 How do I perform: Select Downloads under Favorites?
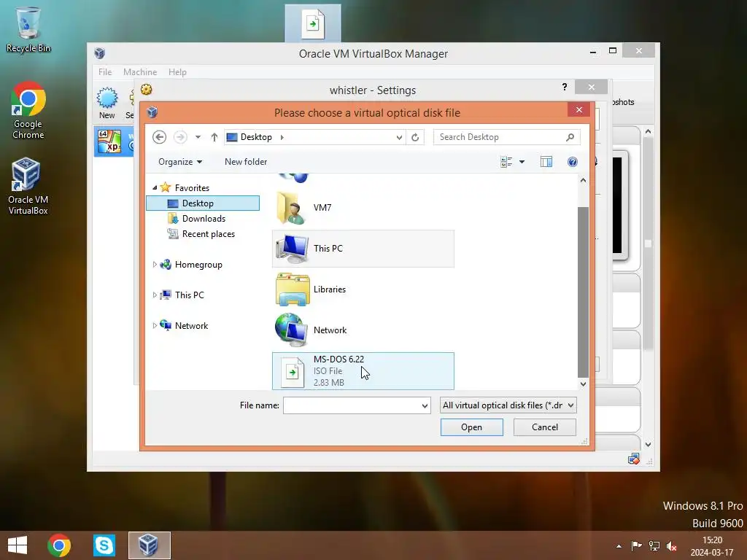pos(204,219)
